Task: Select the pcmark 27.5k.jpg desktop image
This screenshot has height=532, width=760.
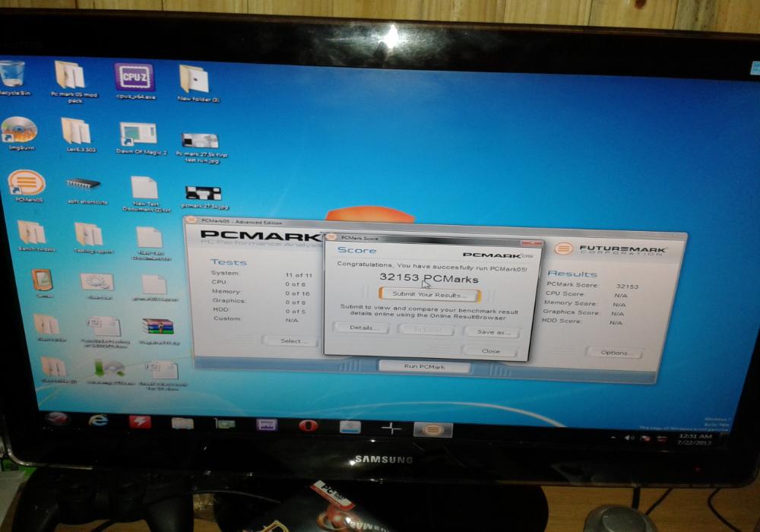Action: pyautogui.click(x=204, y=197)
